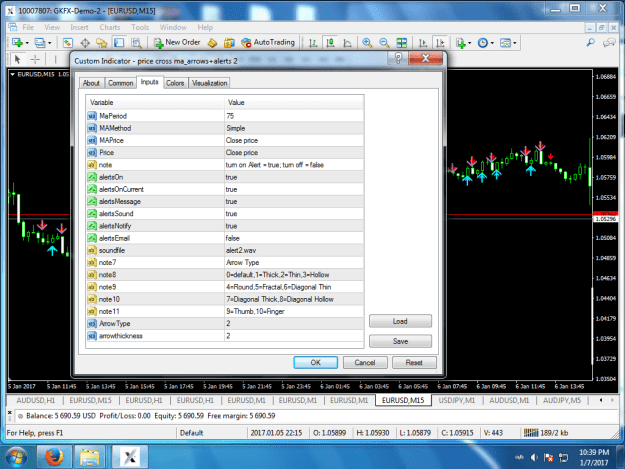Click the Save button
Screen dimensions: 625x469
[400, 341]
